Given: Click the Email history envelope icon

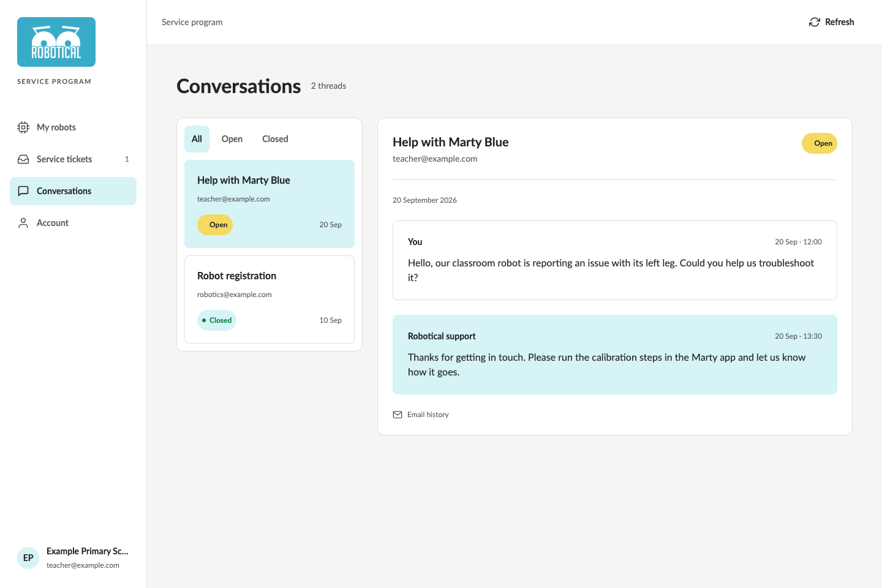Looking at the screenshot, I should [398, 415].
